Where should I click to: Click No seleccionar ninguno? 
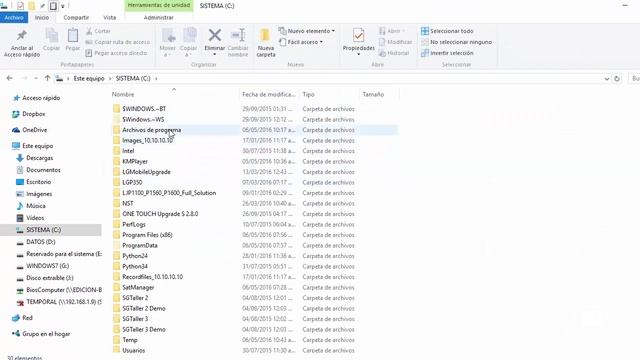[x=456, y=42]
